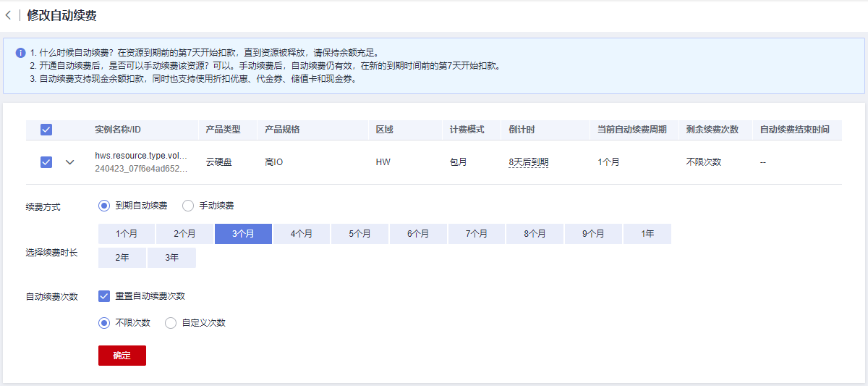Choose 1个月 renewal duration
The width and height of the screenshot is (868, 386).
[127, 234]
